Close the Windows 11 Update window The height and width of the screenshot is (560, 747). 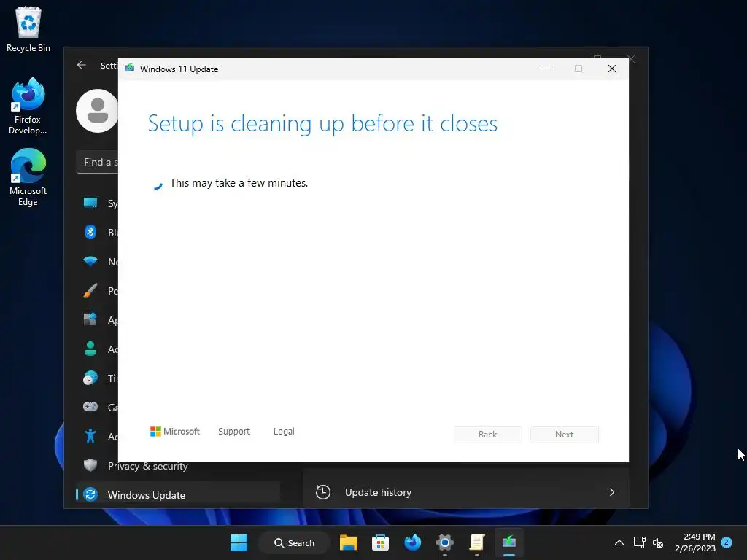(x=612, y=69)
